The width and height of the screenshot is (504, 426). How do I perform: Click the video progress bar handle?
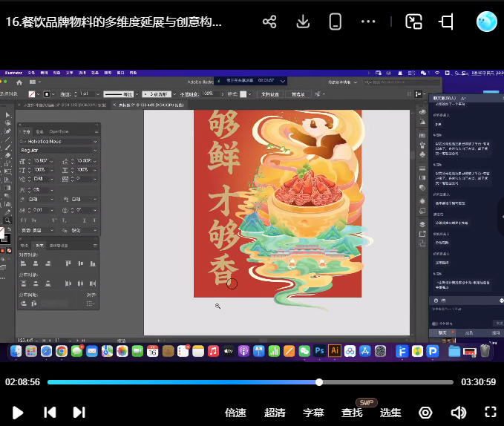pyautogui.click(x=319, y=382)
